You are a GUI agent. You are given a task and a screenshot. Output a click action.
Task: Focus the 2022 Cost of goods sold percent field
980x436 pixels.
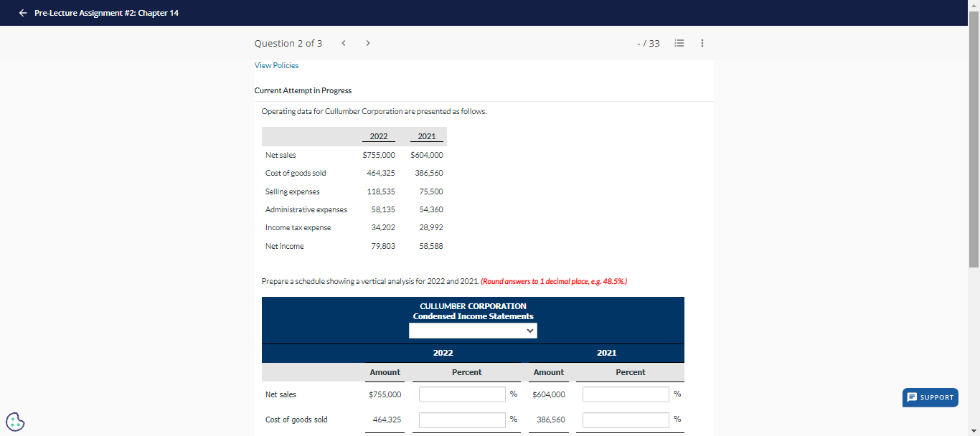click(x=462, y=420)
